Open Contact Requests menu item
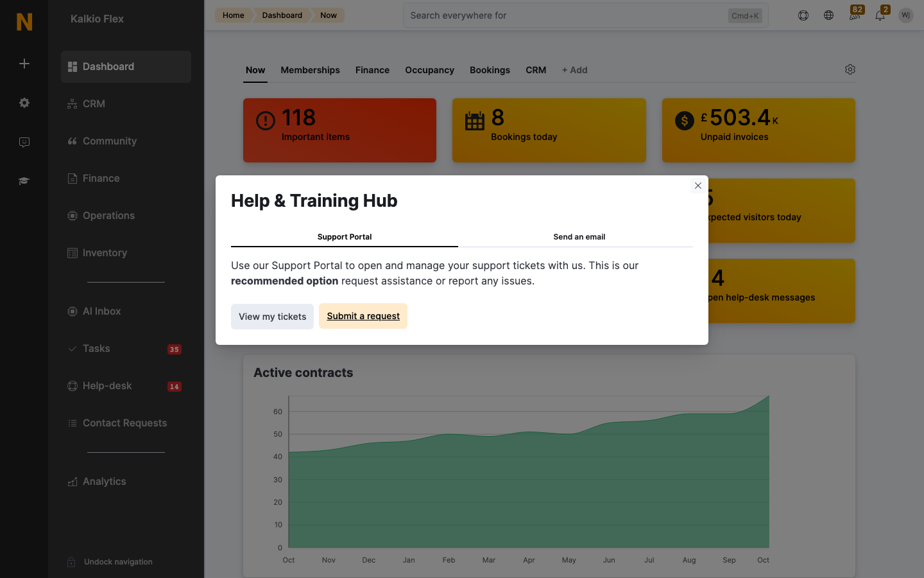This screenshot has width=924, height=578. (126, 423)
